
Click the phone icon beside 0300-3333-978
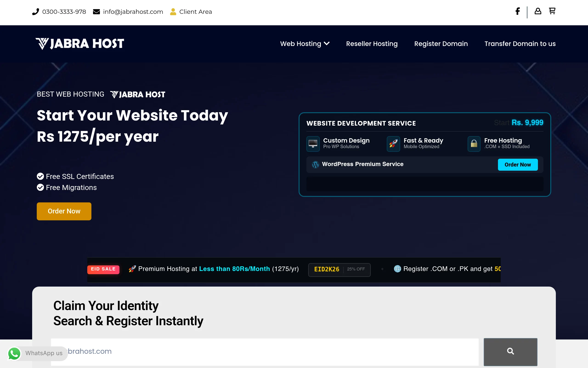35,12
